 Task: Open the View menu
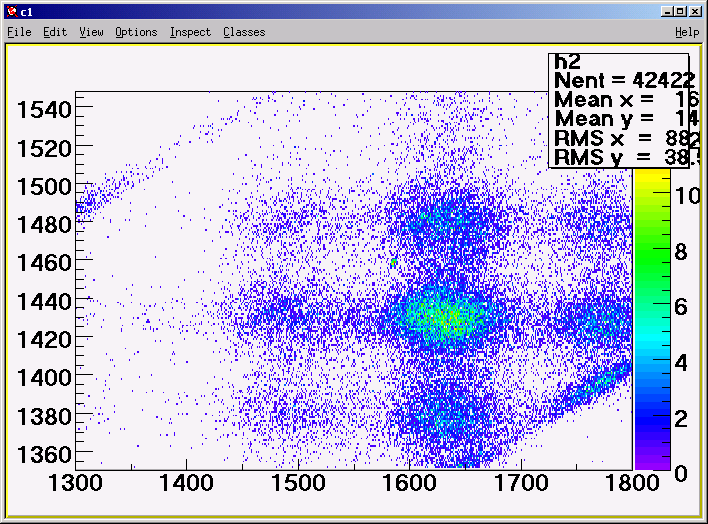(91, 32)
